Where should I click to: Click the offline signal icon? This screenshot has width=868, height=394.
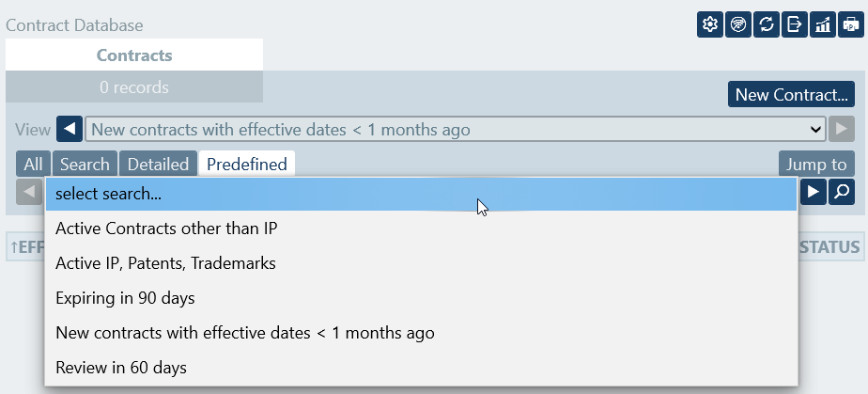[x=738, y=25]
